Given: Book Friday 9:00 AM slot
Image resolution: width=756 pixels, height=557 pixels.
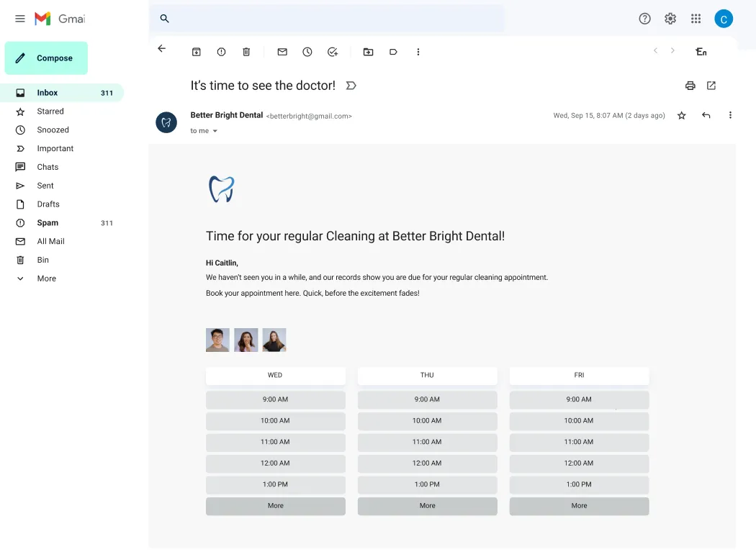Looking at the screenshot, I should click(x=579, y=399).
